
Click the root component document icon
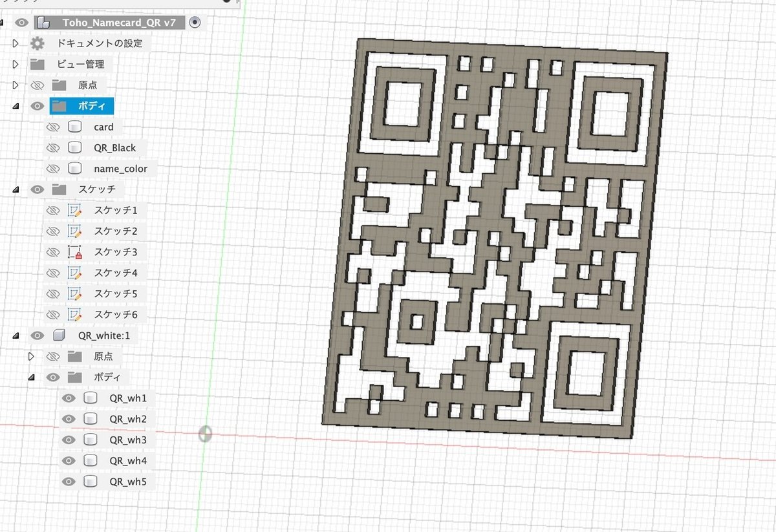coord(44,23)
